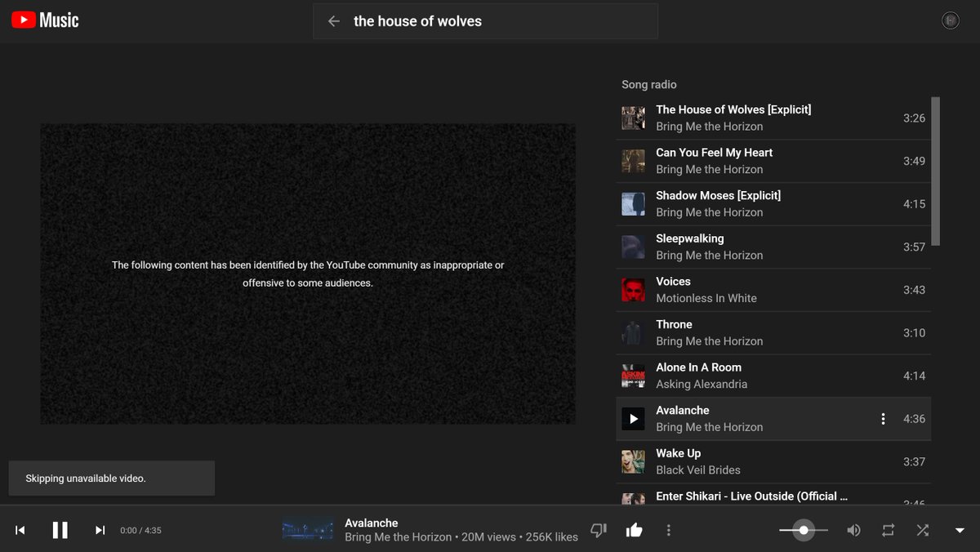Viewport: 980px width, 552px height.
Task: Play Voices by Motionless In White
Action: point(773,290)
